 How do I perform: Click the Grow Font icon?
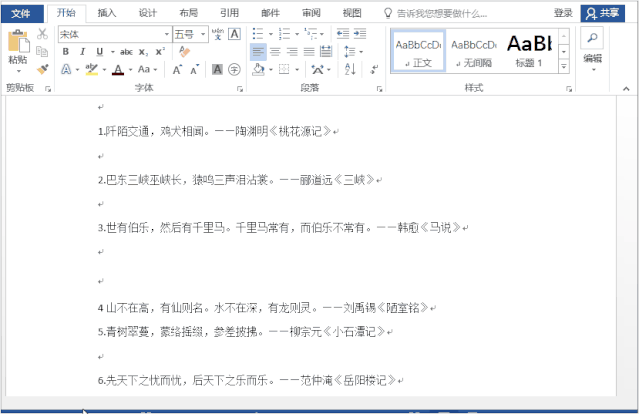point(177,70)
